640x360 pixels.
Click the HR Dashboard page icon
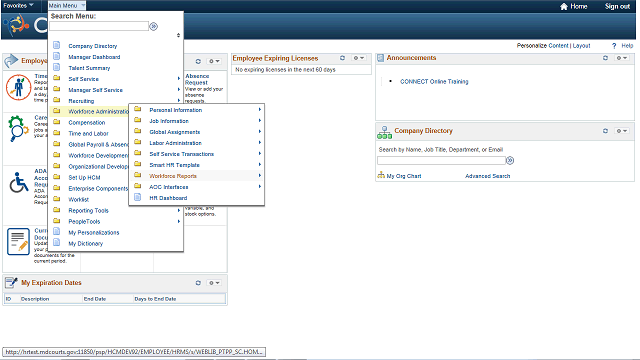pyautogui.click(x=138, y=198)
